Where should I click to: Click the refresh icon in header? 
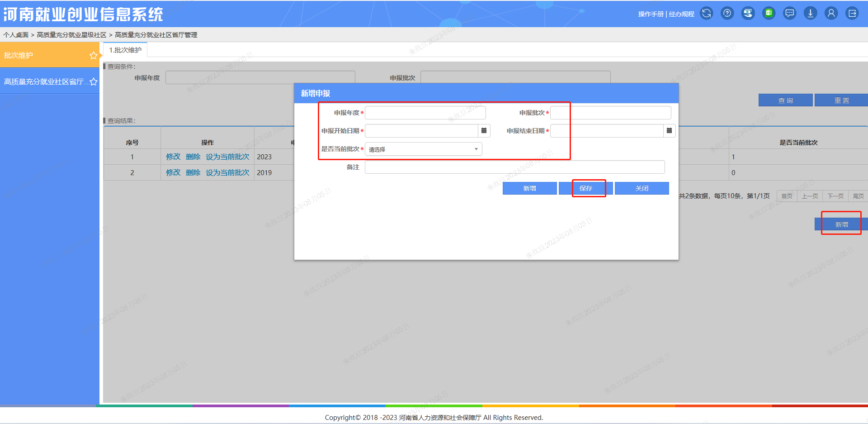click(x=706, y=14)
